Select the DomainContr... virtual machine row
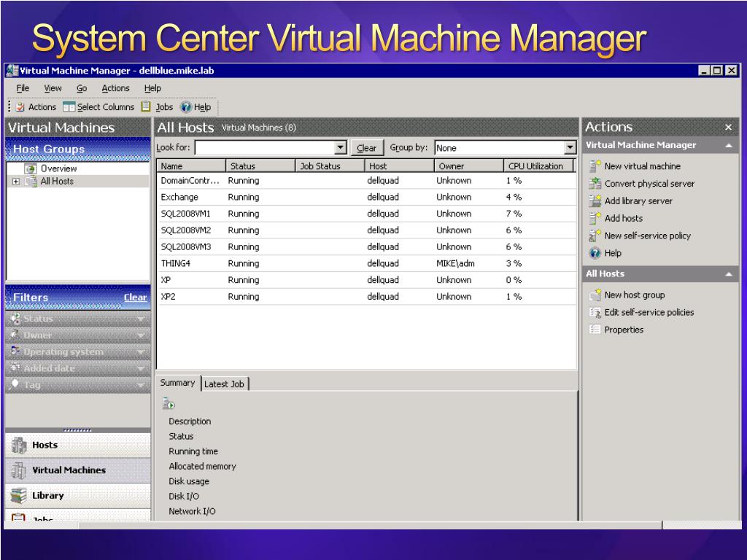This screenshot has width=747, height=560. tap(366, 181)
